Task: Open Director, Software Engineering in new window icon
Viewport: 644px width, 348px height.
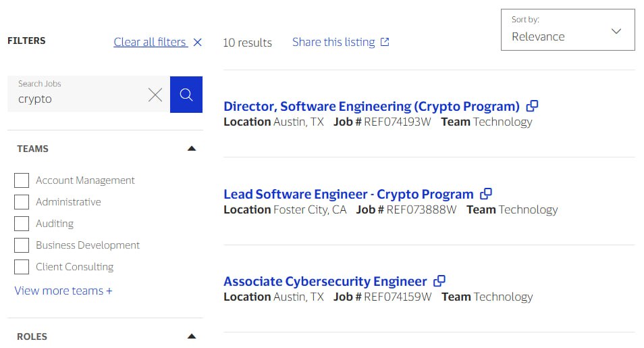Action: point(532,106)
